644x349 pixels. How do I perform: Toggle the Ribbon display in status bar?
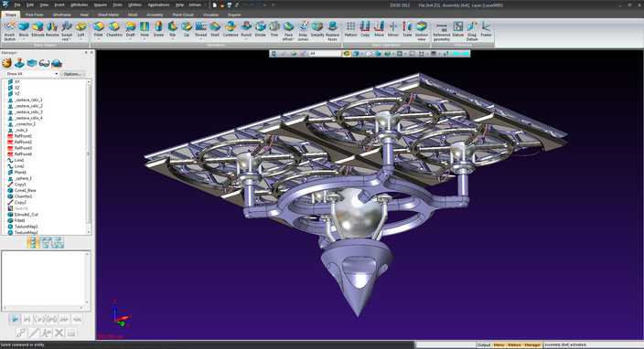(x=514, y=345)
